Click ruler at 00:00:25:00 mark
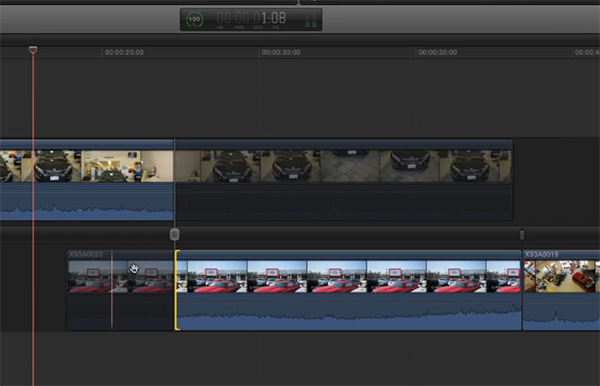The width and height of the screenshot is (600, 386). [x=124, y=52]
